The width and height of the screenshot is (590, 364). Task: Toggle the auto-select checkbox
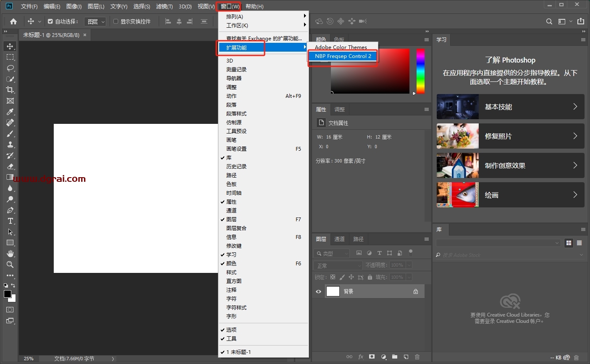coord(50,21)
